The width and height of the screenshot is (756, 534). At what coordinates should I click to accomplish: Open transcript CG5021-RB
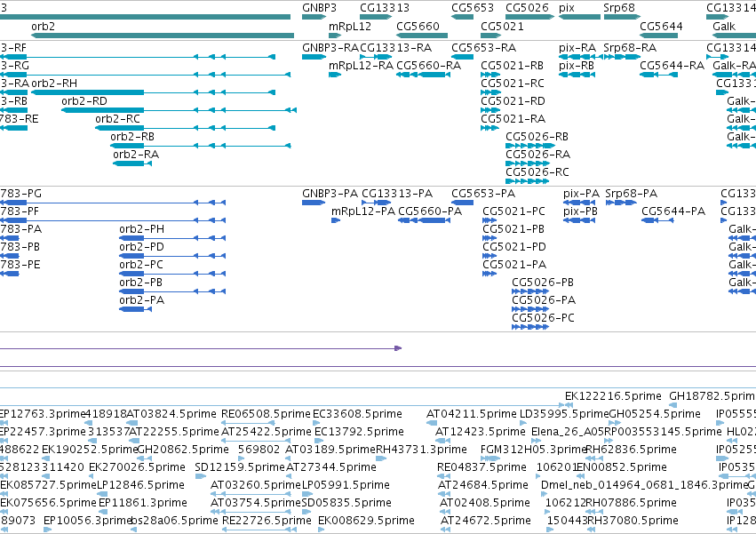coord(512,66)
